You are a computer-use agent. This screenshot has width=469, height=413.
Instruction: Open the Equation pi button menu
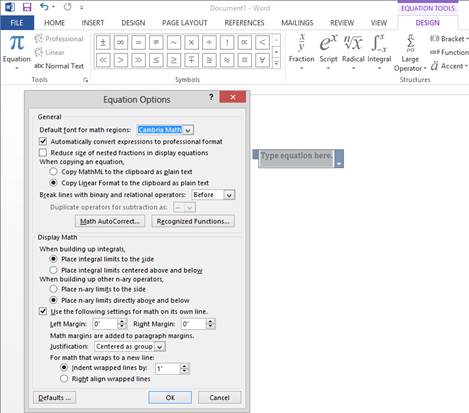(x=17, y=52)
